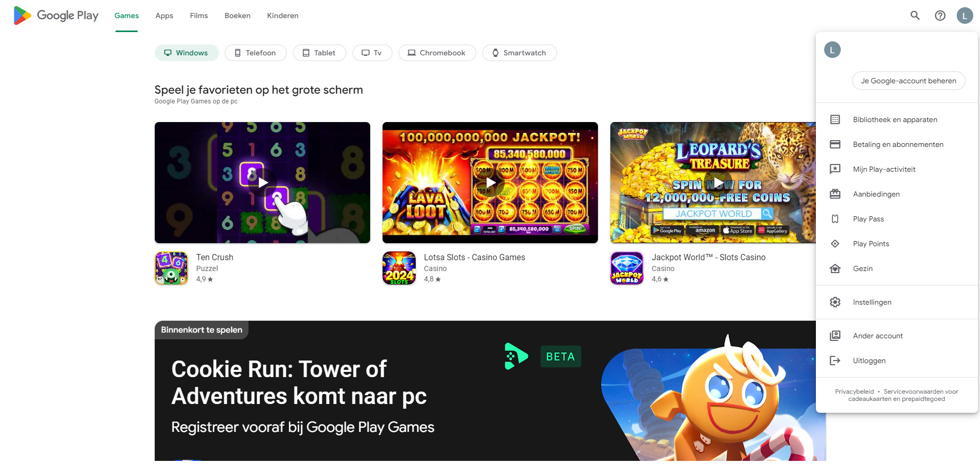Image resolution: width=980 pixels, height=464 pixels.
Task: Click the Cookie Run Tower of Adventures banner
Action: pyautogui.click(x=490, y=391)
